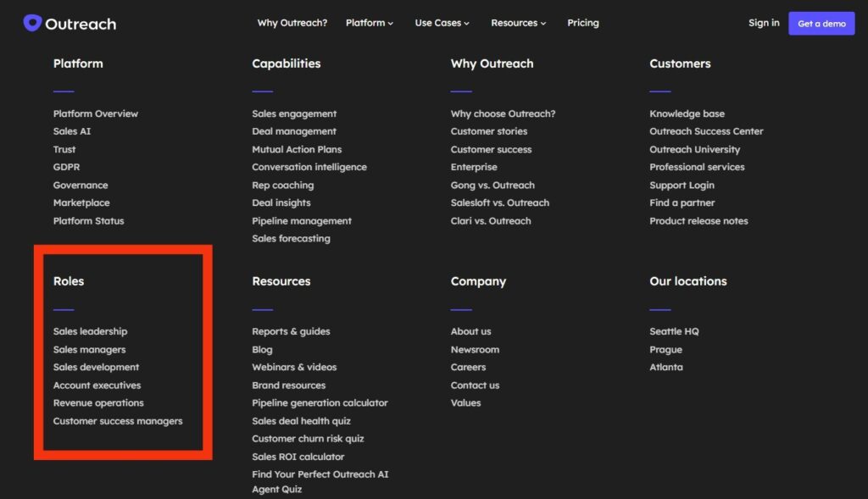Expand the Resources navigation dropdown
The image size is (868, 499).
pyautogui.click(x=518, y=23)
